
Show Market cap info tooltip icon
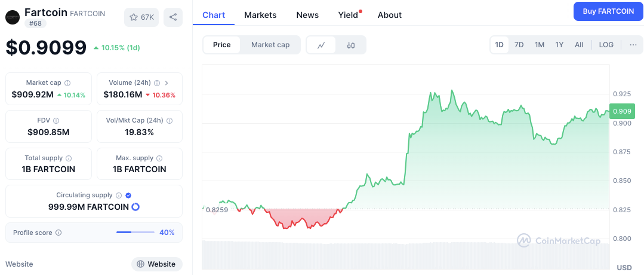tap(67, 82)
